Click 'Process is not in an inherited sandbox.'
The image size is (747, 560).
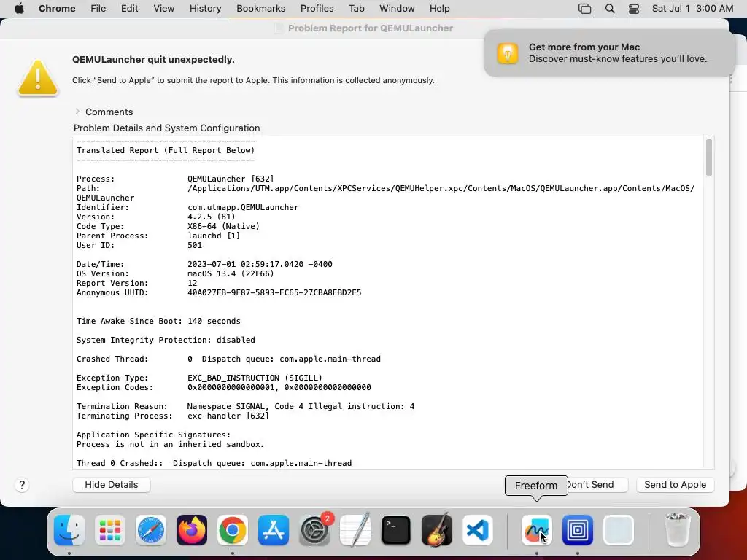[x=171, y=445]
